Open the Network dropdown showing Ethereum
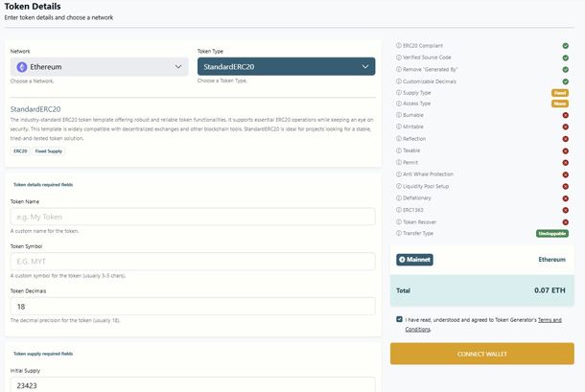 pos(99,67)
